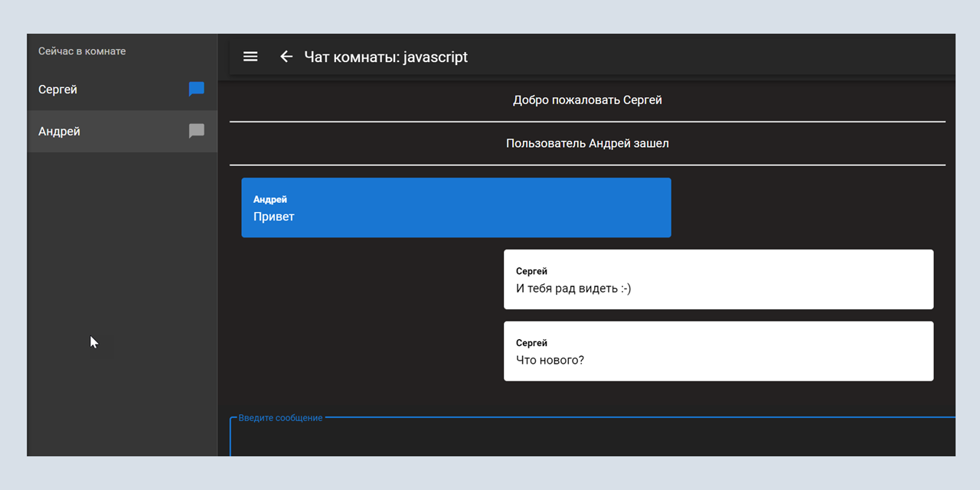Click the sender name Андрей inside the blue bubble
The width and height of the screenshot is (980, 490).
[270, 199]
